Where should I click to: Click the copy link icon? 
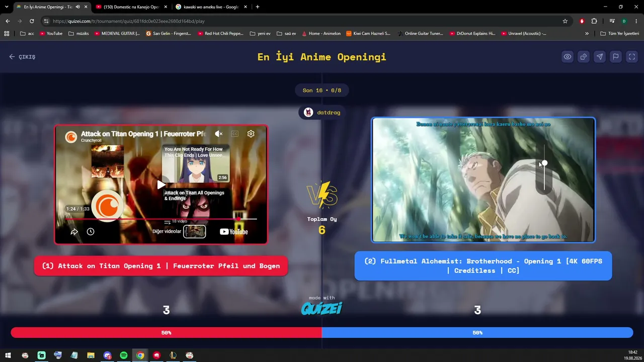[584, 57]
